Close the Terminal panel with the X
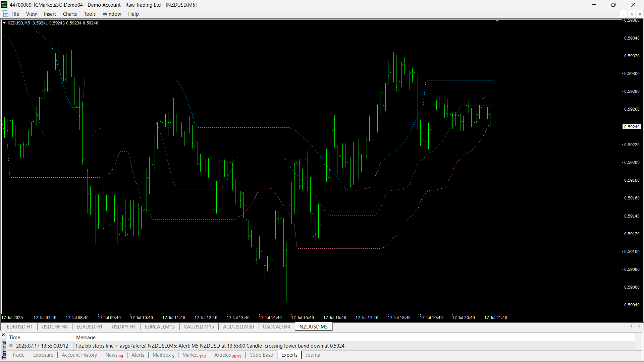 pyautogui.click(x=3, y=335)
